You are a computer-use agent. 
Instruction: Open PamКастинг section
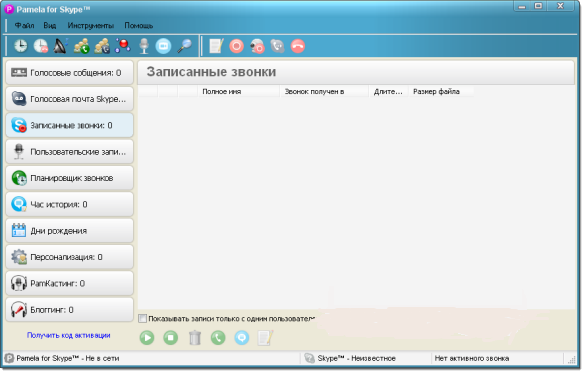coord(70,283)
